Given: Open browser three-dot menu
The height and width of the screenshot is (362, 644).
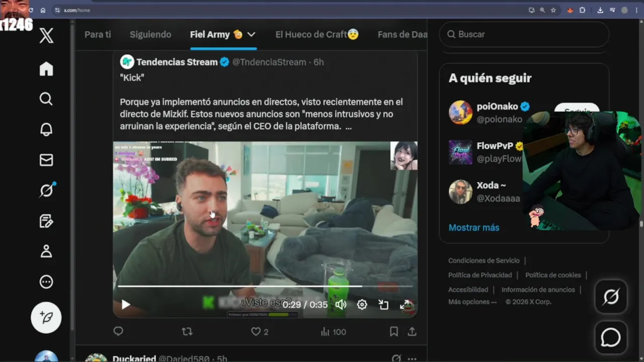Looking at the screenshot, I should (x=637, y=10).
